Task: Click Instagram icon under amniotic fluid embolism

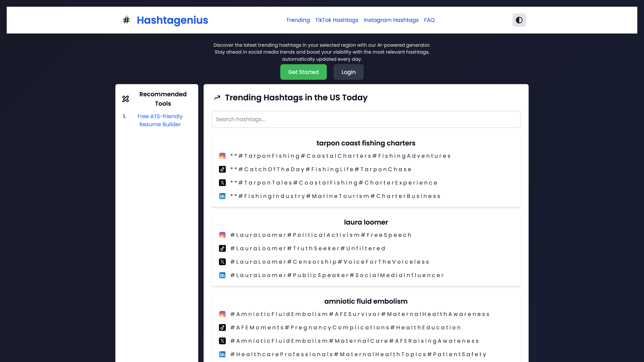Action: 222,314
